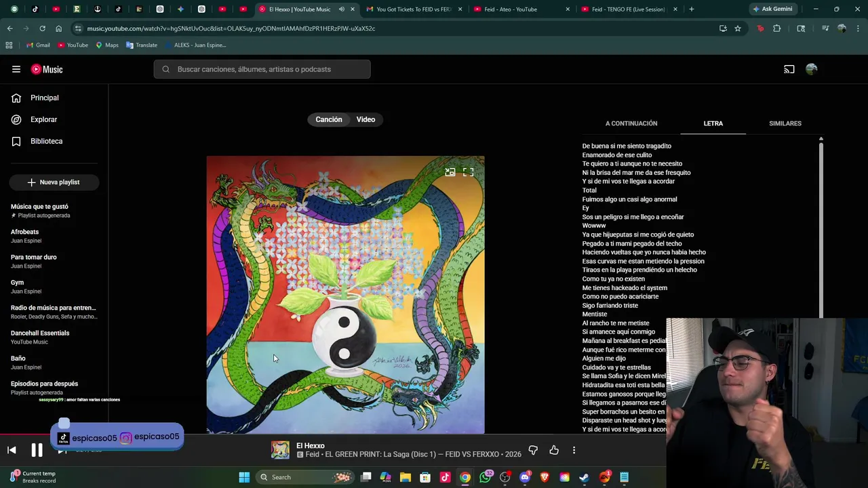Pause the current song
Image resolution: width=868 pixels, height=488 pixels.
point(37,450)
